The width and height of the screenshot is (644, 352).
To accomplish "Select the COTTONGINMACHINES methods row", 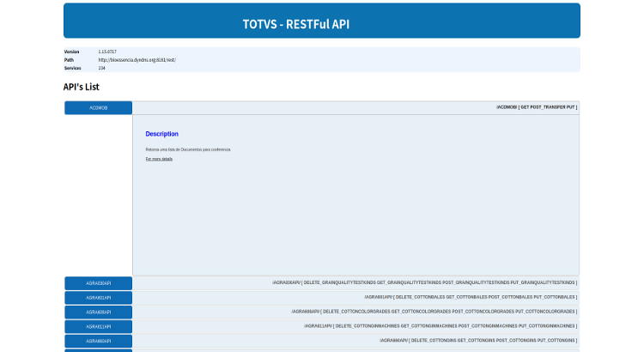I will [x=355, y=326].
